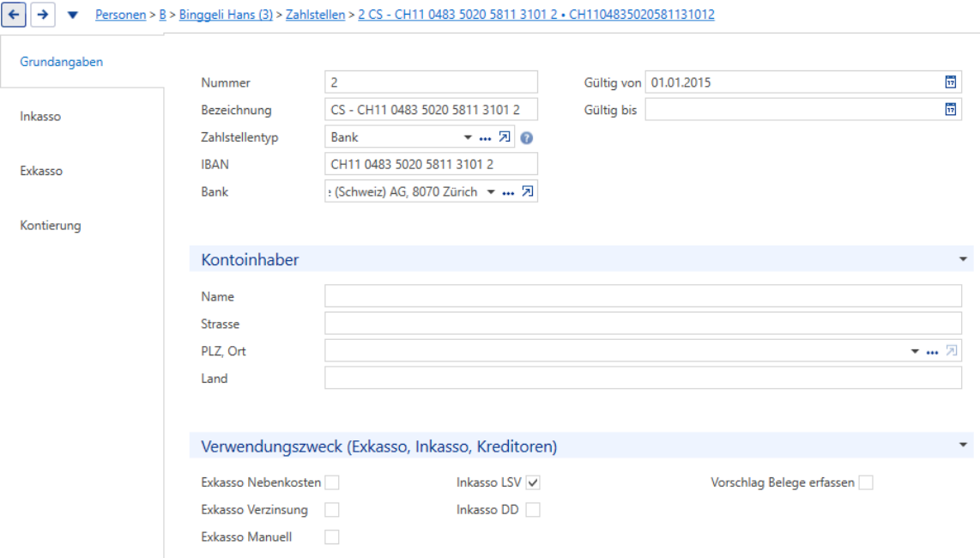Switch to the Grundangaben tab
The width and height of the screenshot is (980, 558).
pyautogui.click(x=61, y=61)
